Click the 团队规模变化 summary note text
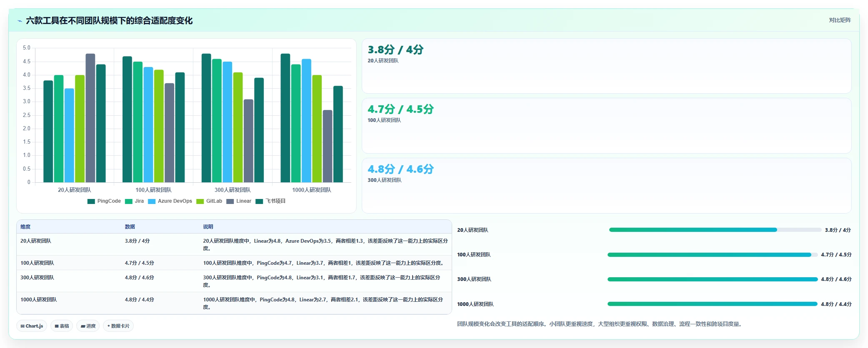868x348 pixels. 600,324
